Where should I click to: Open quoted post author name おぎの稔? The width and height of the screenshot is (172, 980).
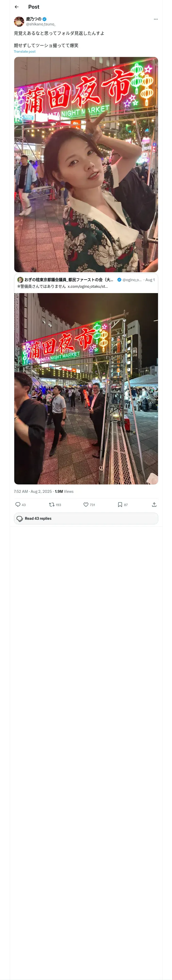69,280
